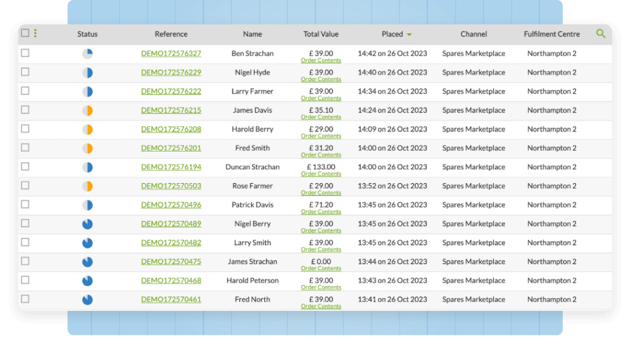The image size is (644, 355).
Task: Select checkbox in Larry Farmer row
Action: [25, 91]
